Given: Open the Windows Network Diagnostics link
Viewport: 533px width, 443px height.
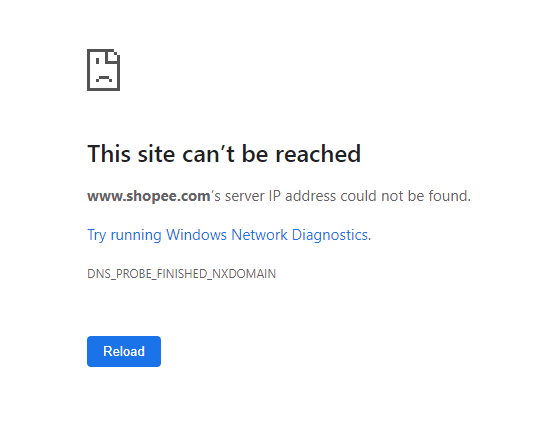Looking at the screenshot, I should point(227,235).
